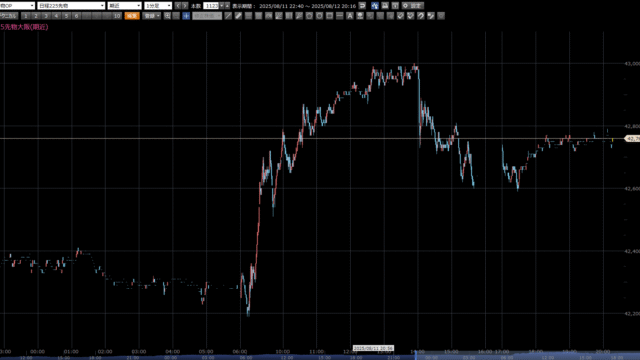Open the 期近 contract month dropdown
Image resolution: width=640 pixels, height=360 pixels.
124,6
